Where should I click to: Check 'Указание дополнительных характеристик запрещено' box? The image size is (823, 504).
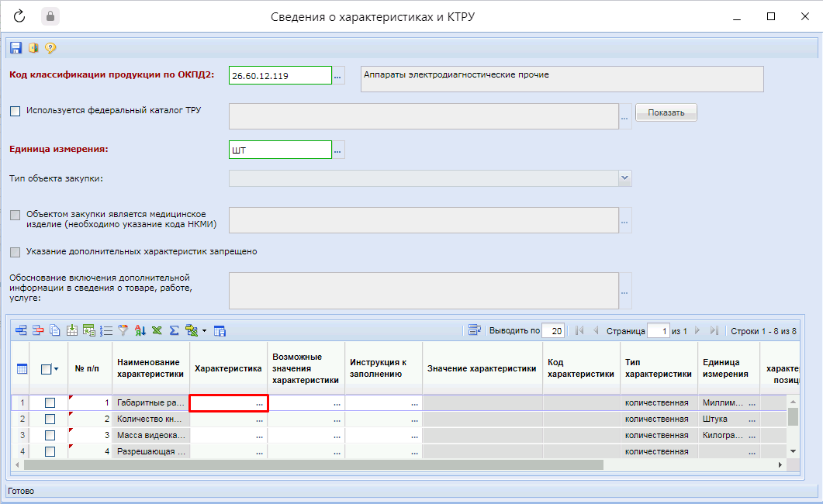[x=16, y=252]
